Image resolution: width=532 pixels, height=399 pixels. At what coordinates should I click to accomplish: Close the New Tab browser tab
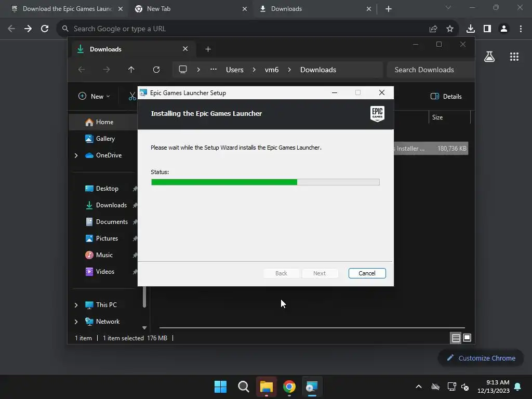[x=245, y=9]
